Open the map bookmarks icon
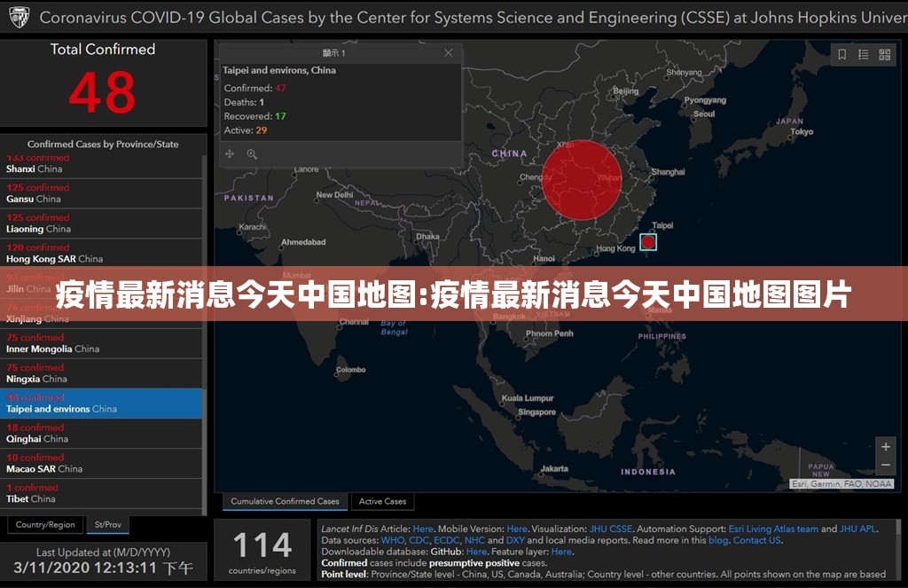 click(841, 55)
